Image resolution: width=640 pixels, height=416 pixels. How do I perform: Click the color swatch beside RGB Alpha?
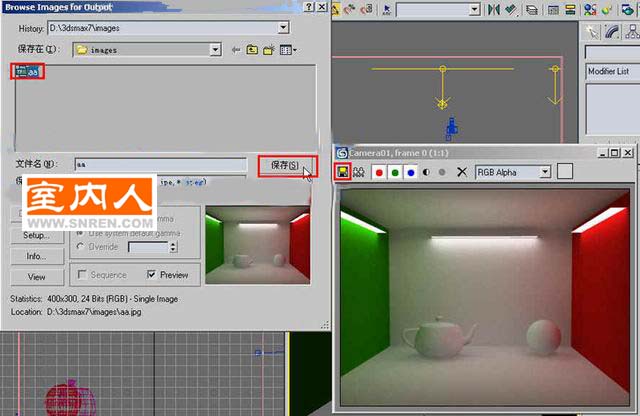coord(564,171)
